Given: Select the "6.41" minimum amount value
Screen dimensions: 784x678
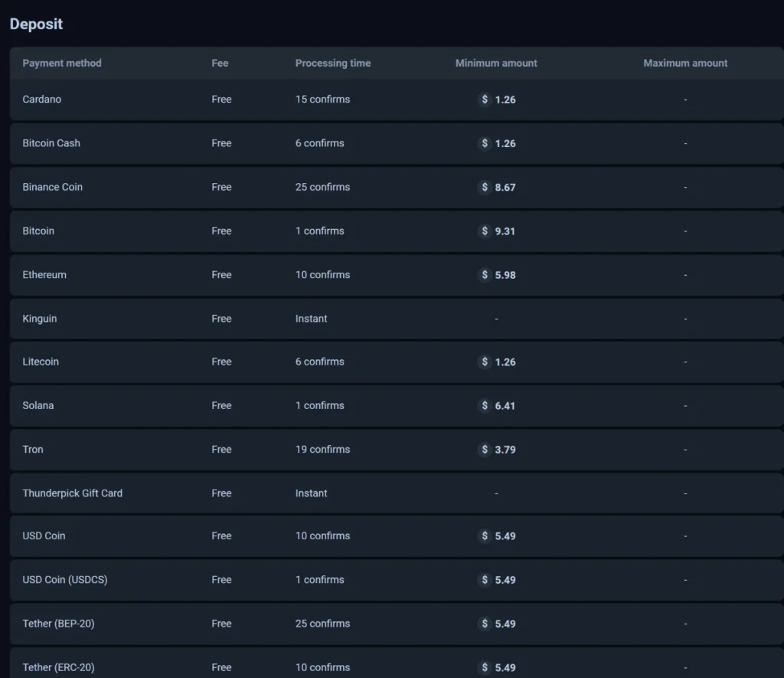Looking at the screenshot, I should 505,406.
